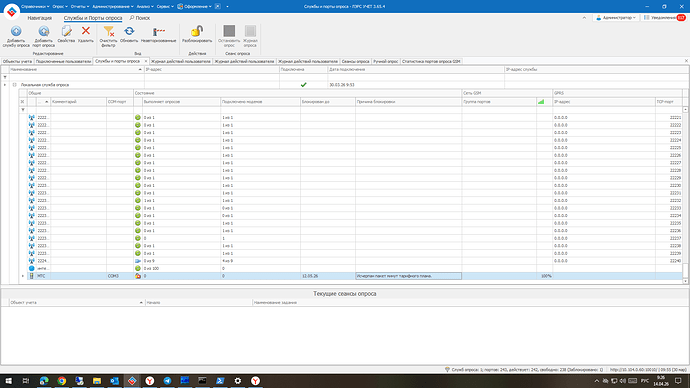
Task: Open Сервис menu
Action: [165, 7]
